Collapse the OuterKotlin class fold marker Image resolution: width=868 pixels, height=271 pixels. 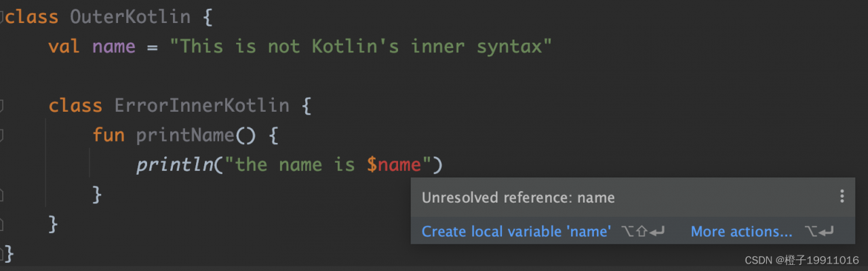(2, 17)
